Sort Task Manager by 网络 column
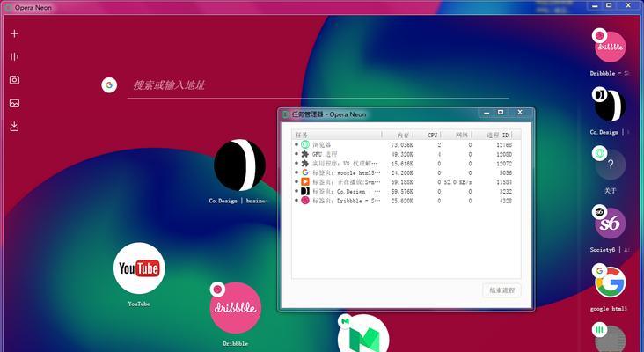The image size is (644, 352). click(x=457, y=135)
